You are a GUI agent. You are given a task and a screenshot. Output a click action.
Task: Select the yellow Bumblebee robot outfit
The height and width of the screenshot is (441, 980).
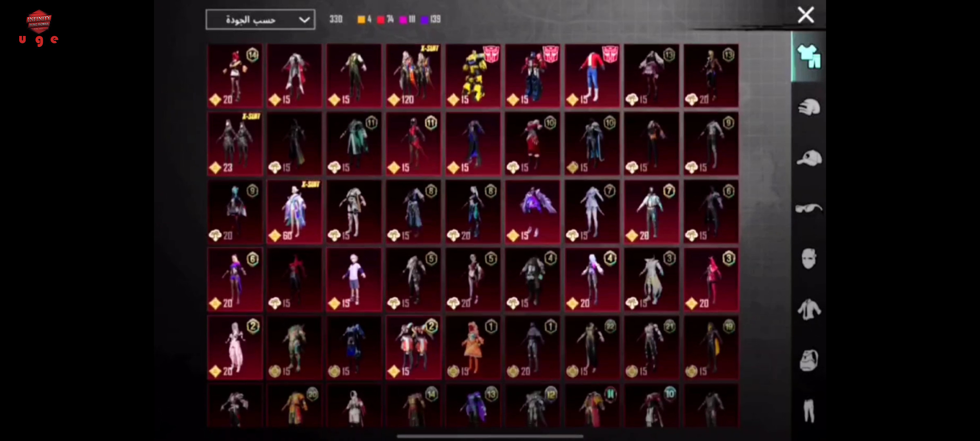[473, 76]
